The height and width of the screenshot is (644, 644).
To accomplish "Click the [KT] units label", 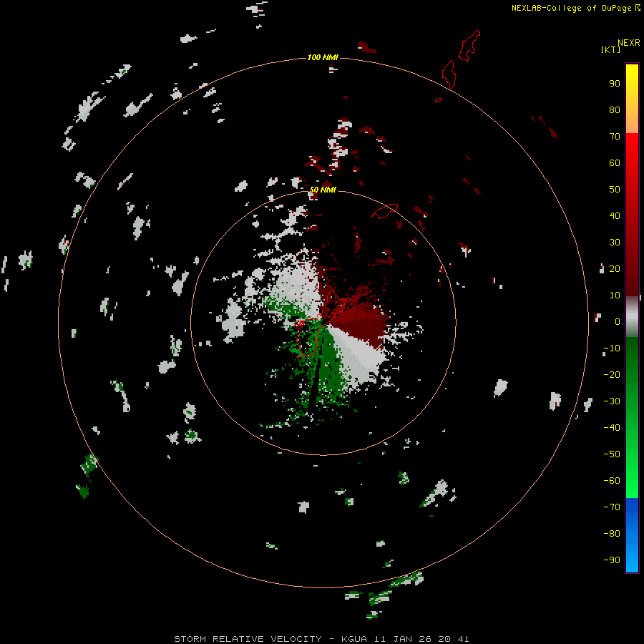I will click(x=610, y=49).
